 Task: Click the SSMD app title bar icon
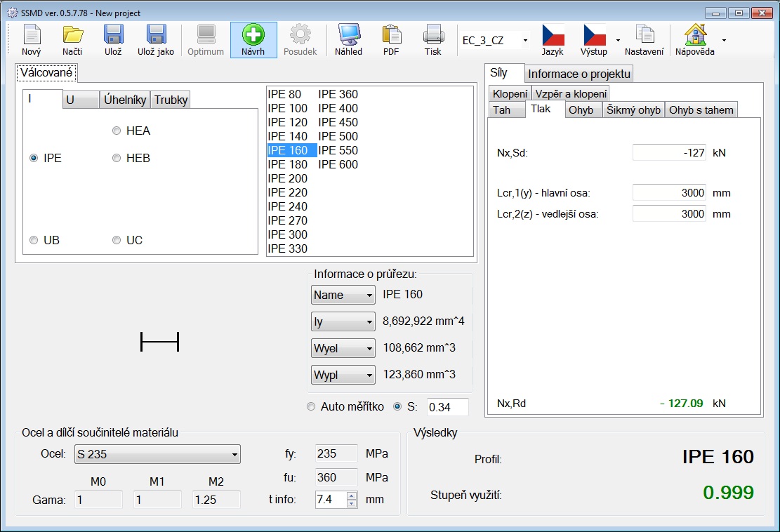[13, 13]
